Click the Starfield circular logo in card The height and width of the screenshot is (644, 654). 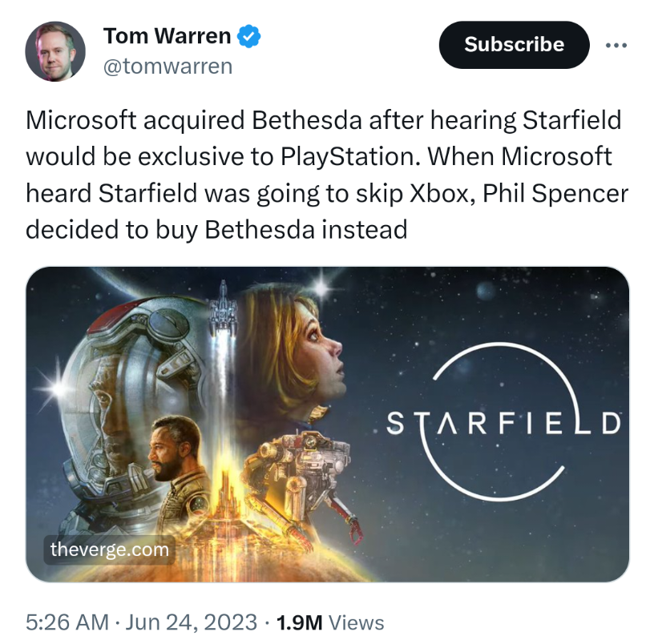click(504, 422)
